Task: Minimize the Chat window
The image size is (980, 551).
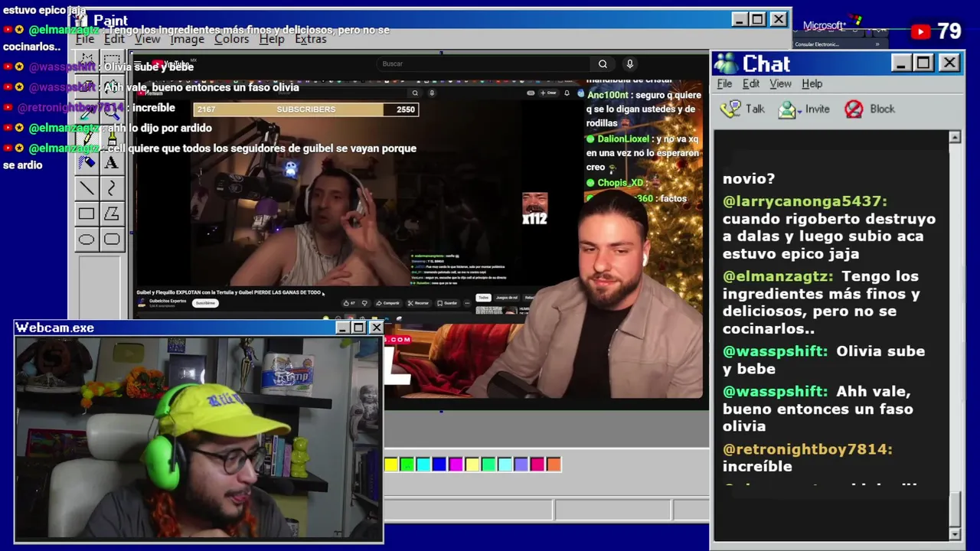Action: point(901,64)
